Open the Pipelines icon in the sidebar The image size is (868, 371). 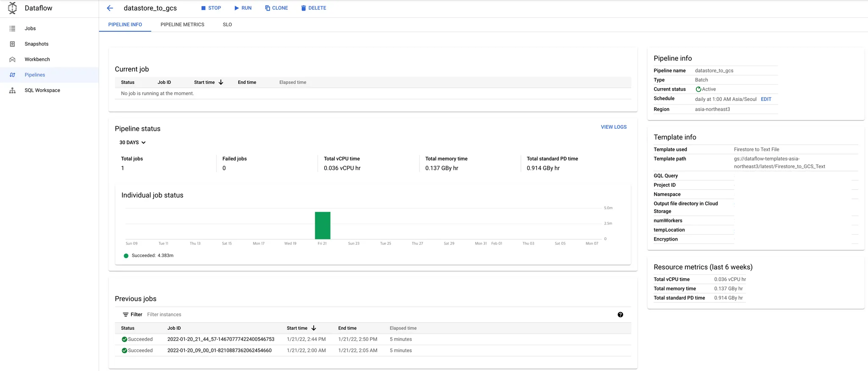coord(12,75)
